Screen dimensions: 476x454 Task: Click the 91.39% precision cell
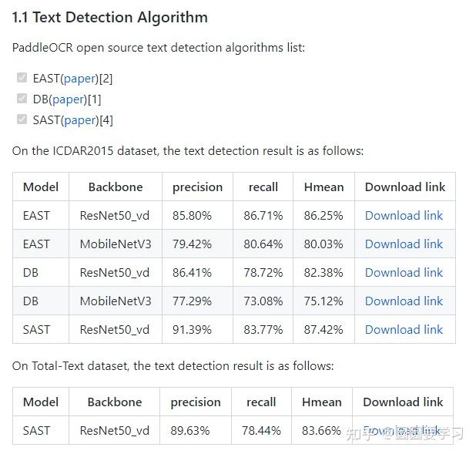[192, 330]
